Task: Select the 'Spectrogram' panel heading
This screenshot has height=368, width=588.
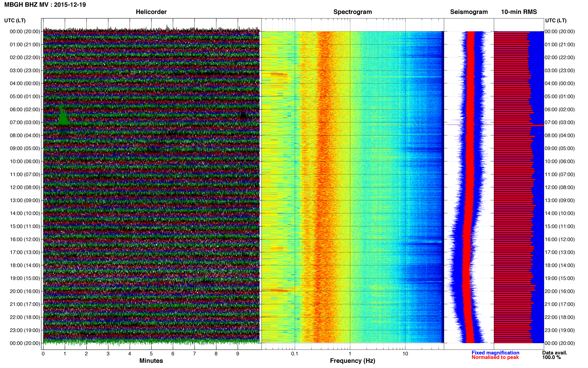Action: point(352,12)
